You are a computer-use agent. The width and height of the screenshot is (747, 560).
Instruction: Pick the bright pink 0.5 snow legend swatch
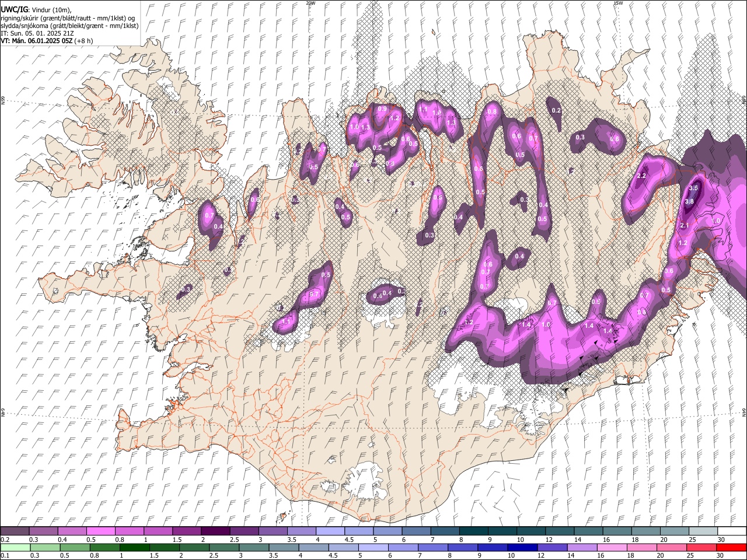pyautogui.click(x=100, y=531)
